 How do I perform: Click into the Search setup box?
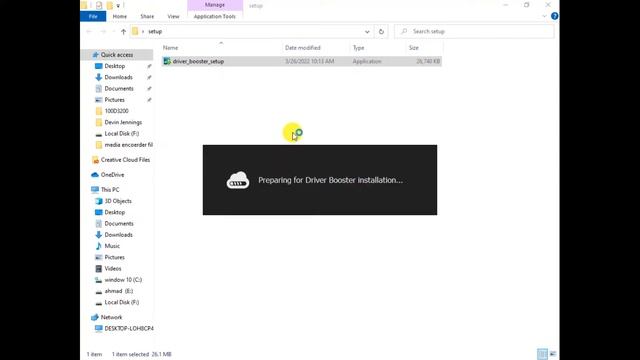click(x=474, y=31)
